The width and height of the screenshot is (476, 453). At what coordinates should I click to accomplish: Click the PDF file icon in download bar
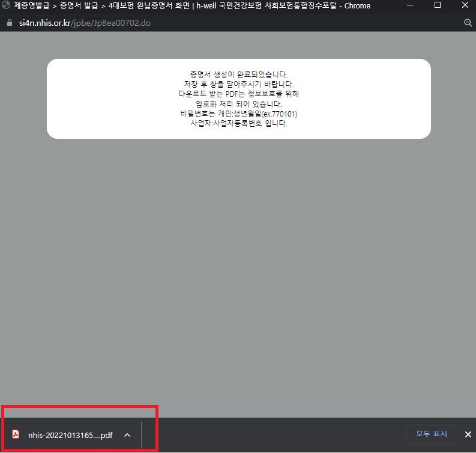coord(16,434)
